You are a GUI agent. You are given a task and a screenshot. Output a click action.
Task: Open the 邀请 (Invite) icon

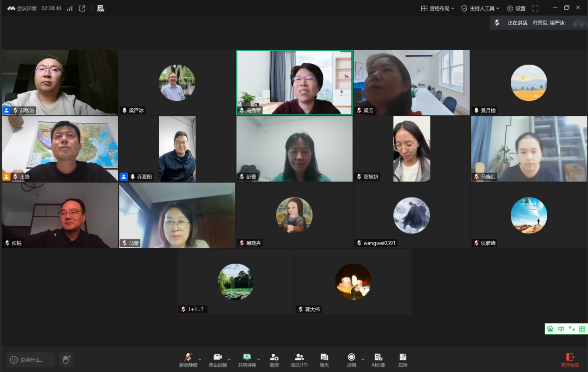click(274, 359)
